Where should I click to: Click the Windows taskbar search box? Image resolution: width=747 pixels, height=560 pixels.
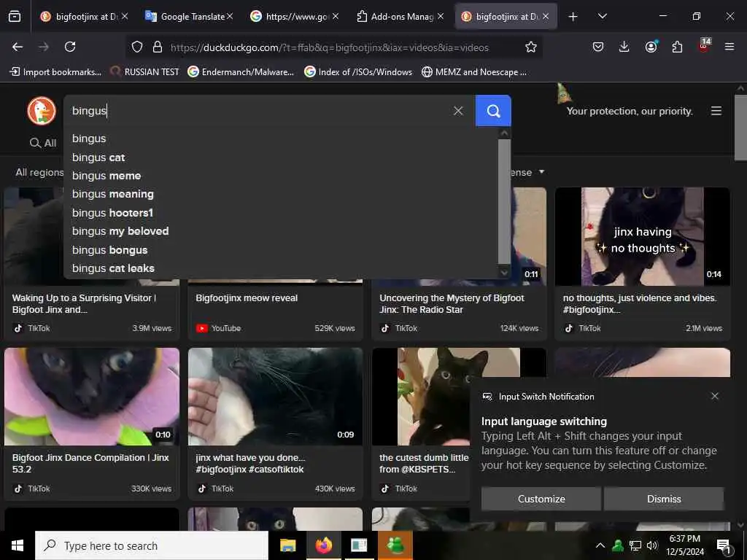pyautogui.click(x=152, y=545)
